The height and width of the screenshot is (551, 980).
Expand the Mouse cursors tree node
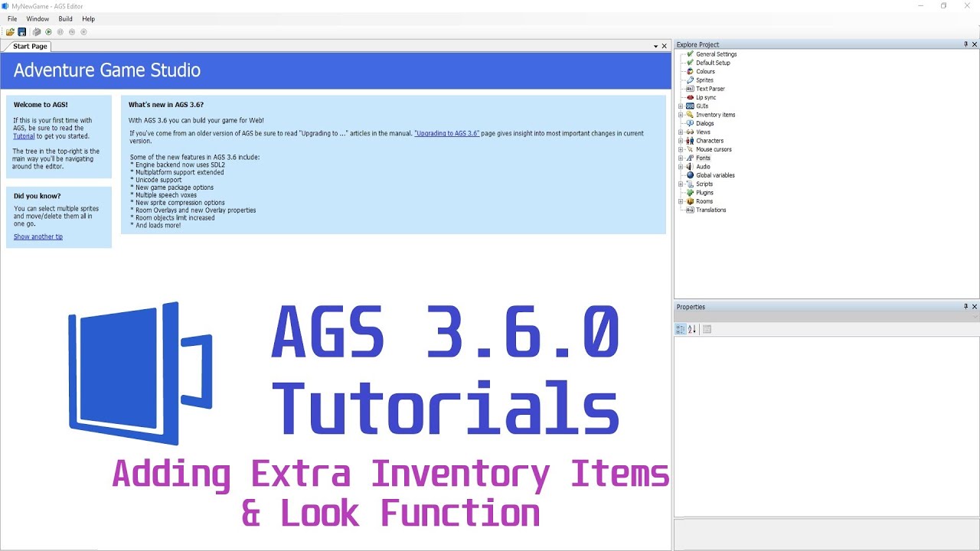point(681,149)
